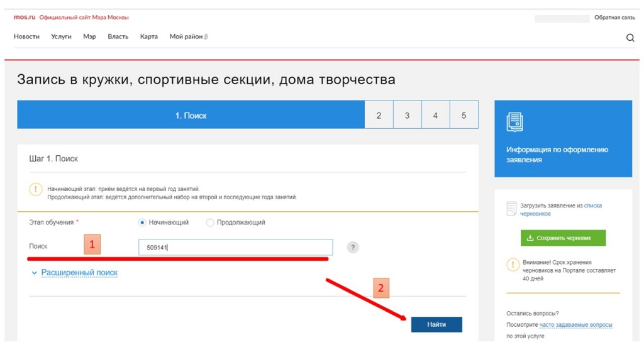Screen dimensions: 644x362
Task: Click 'Официальный сайт Мэра Москвы' text
Action: coord(84,18)
